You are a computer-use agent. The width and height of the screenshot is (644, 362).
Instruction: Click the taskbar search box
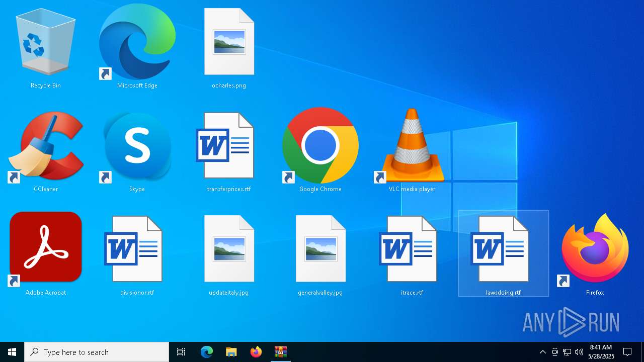(x=97, y=352)
